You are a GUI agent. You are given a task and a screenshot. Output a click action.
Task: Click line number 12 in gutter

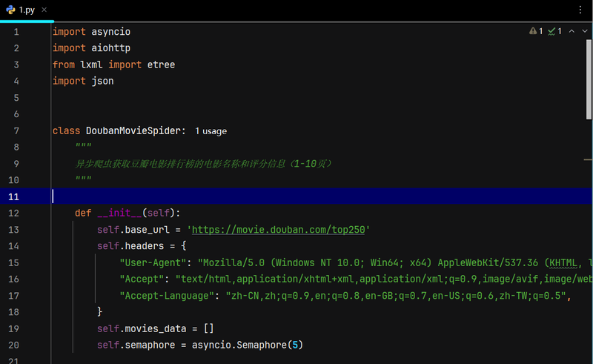click(13, 213)
